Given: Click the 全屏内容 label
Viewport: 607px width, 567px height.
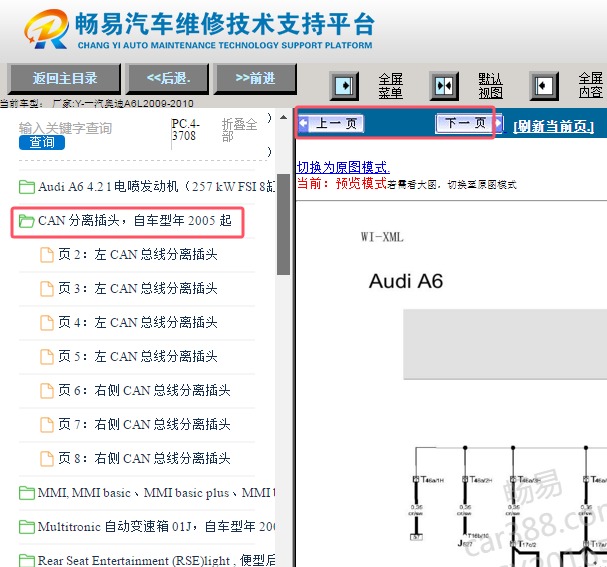Looking at the screenshot, I should (x=591, y=85).
